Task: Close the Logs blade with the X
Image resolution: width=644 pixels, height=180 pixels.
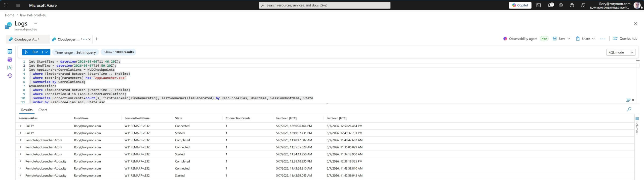Action: tap(635, 23)
